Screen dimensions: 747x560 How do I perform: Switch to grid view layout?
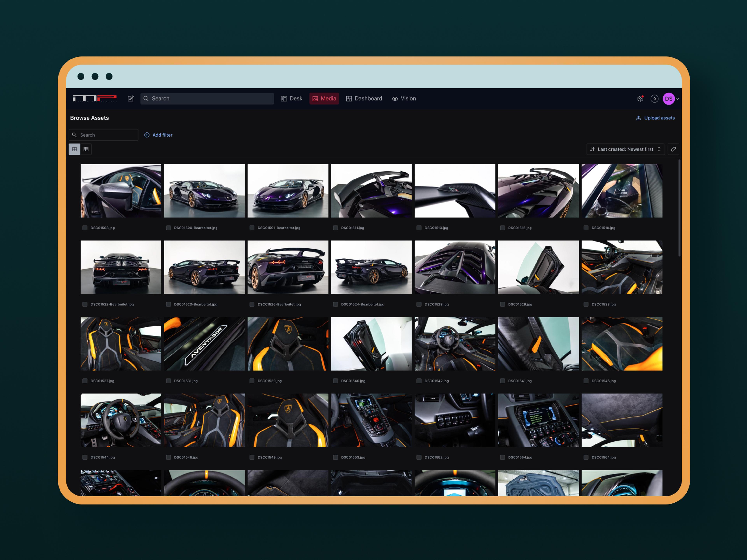pos(74,149)
